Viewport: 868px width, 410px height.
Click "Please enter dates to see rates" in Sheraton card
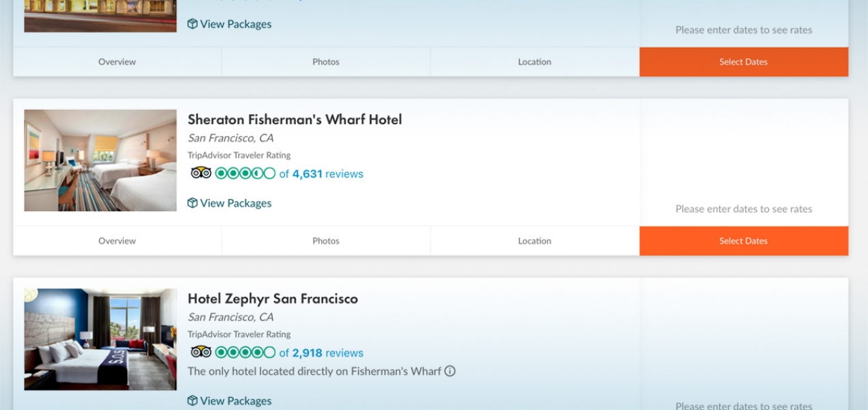744,209
